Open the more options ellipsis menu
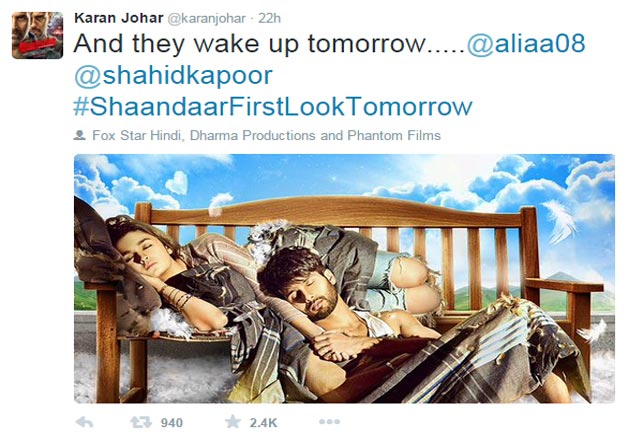Image resolution: width=628 pixels, height=440 pixels. pos(330,422)
